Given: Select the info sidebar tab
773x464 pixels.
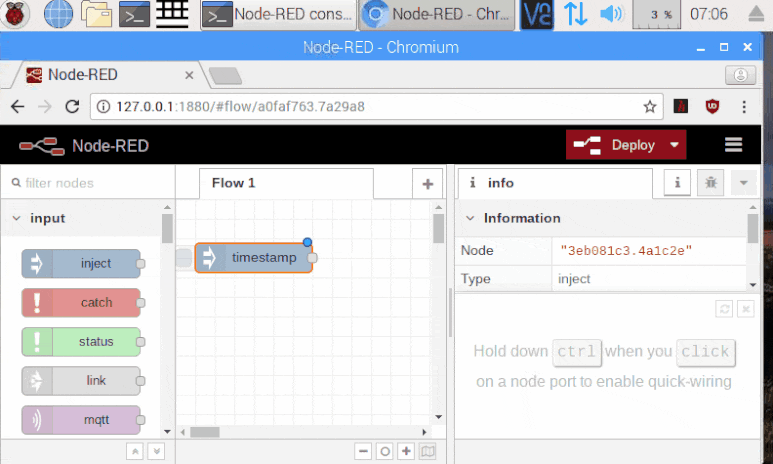Looking at the screenshot, I should pos(500,183).
